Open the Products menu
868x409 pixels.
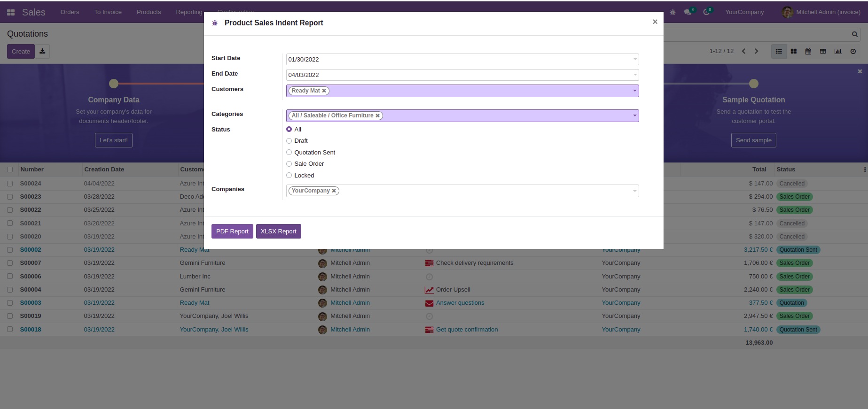pyautogui.click(x=149, y=12)
